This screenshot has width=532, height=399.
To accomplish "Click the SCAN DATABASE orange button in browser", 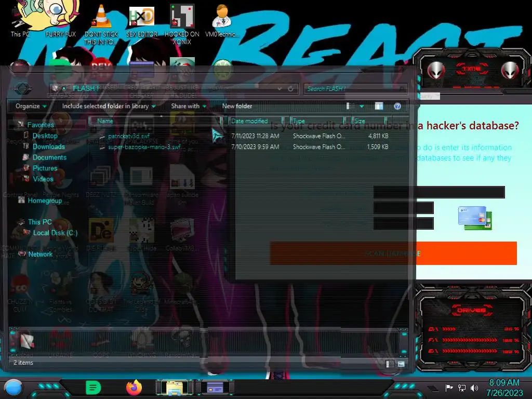I will 393,253.
